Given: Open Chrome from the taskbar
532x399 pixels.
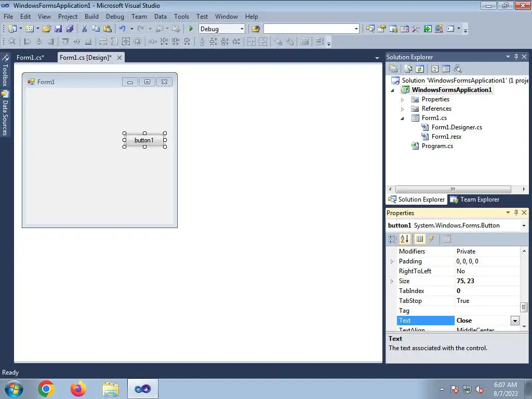Looking at the screenshot, I should pyautogui.click(x=46, y=389).
